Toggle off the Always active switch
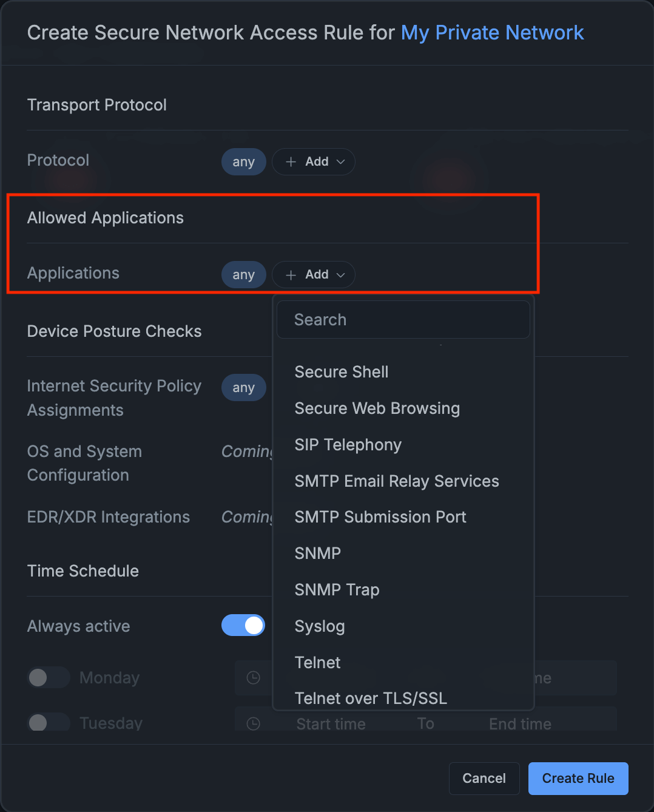 coord(243,625)
